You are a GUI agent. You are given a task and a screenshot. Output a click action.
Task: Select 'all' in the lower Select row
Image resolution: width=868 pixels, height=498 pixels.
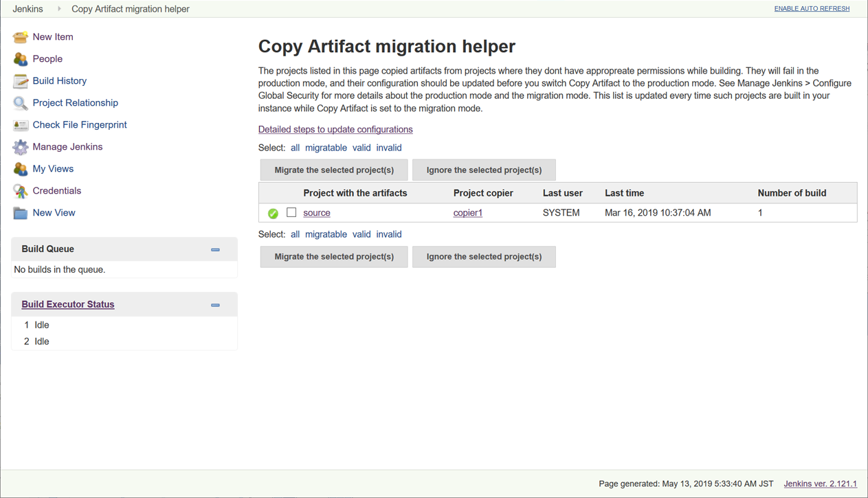click(295, 234)
